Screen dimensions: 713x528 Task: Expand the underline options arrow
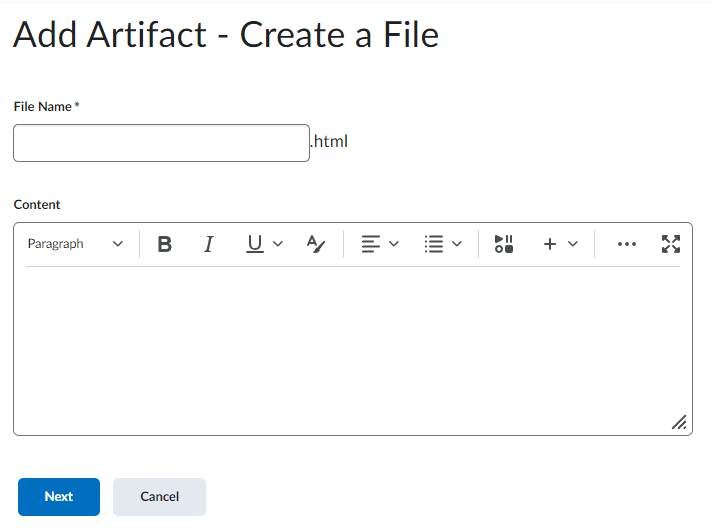[278, 244]
